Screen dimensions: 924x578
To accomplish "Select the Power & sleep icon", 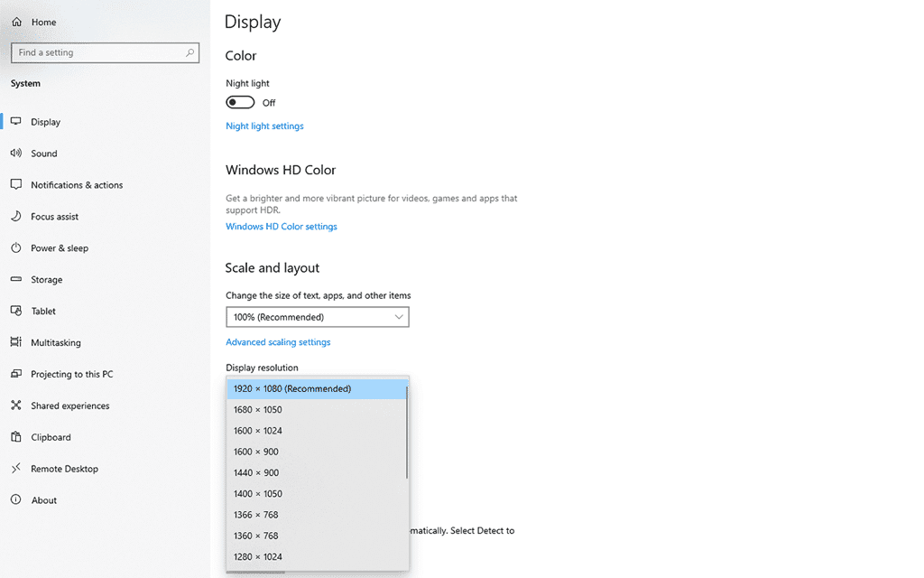I will (17, 247).
